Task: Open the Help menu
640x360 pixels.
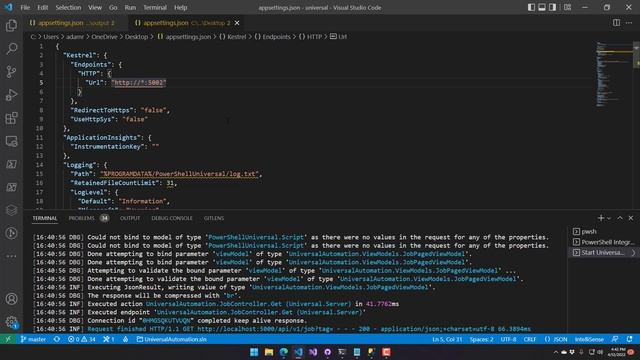Action: [180, 7]
